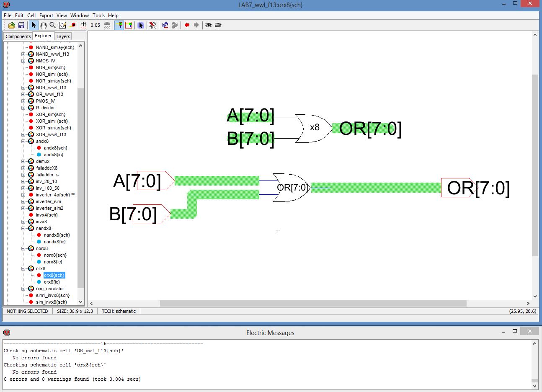Toggle the closed eye view icon
The image size is (542, 392).
click(218, 25)
